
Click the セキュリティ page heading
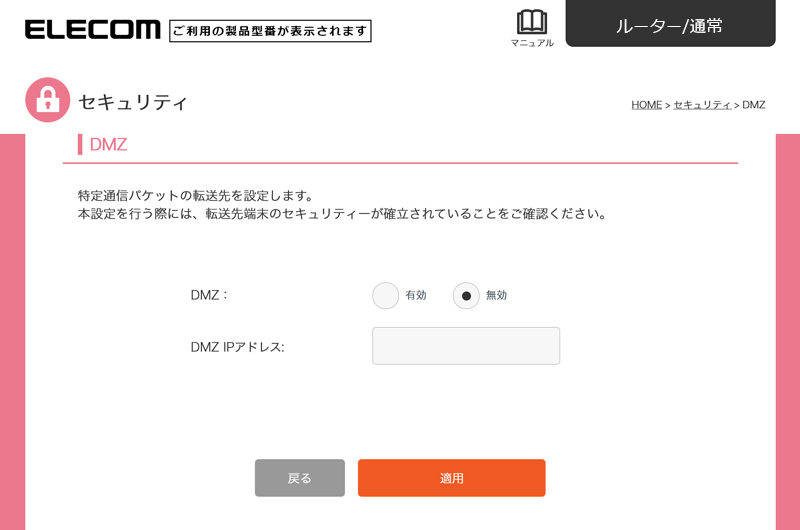[x=133, y=102]
